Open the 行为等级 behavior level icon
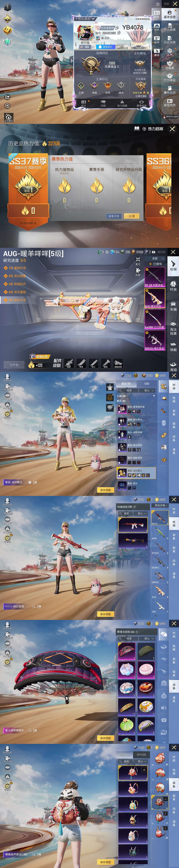 [x=169, y=78]
